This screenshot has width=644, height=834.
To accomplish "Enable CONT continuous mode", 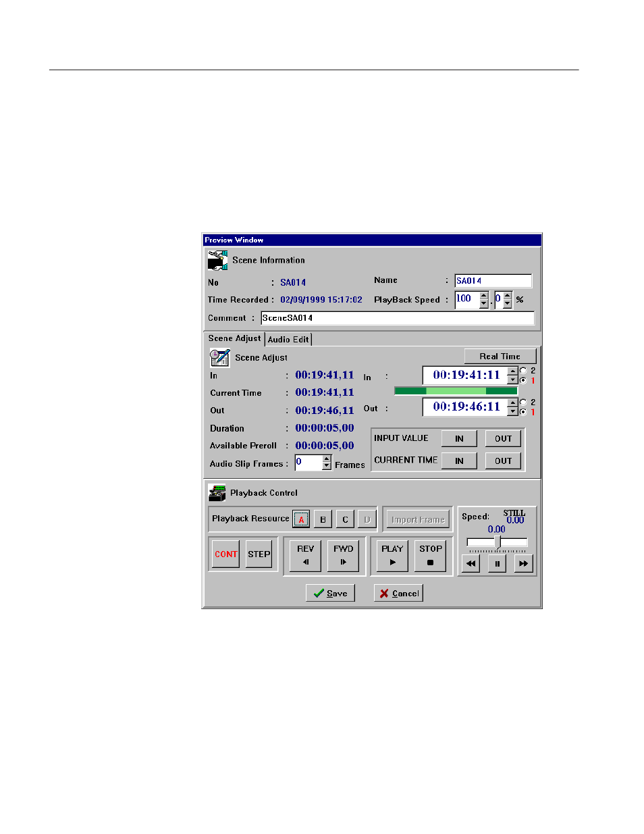I will click(x=226, y=554).
